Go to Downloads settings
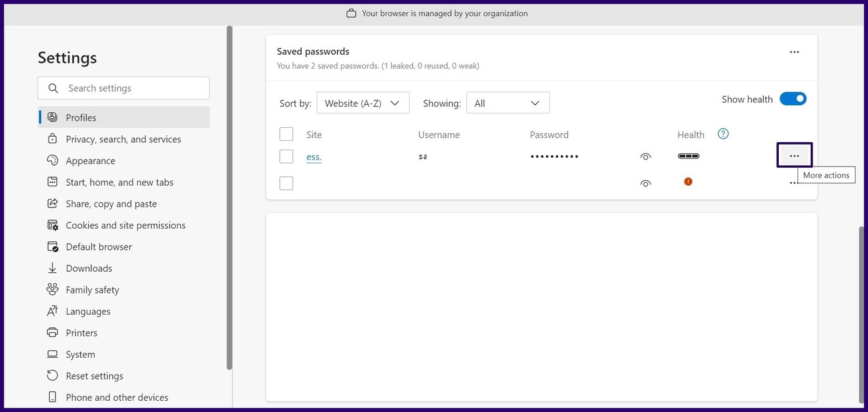The height and width of the screenshot is (412, 868). click(x=123, y=268)
